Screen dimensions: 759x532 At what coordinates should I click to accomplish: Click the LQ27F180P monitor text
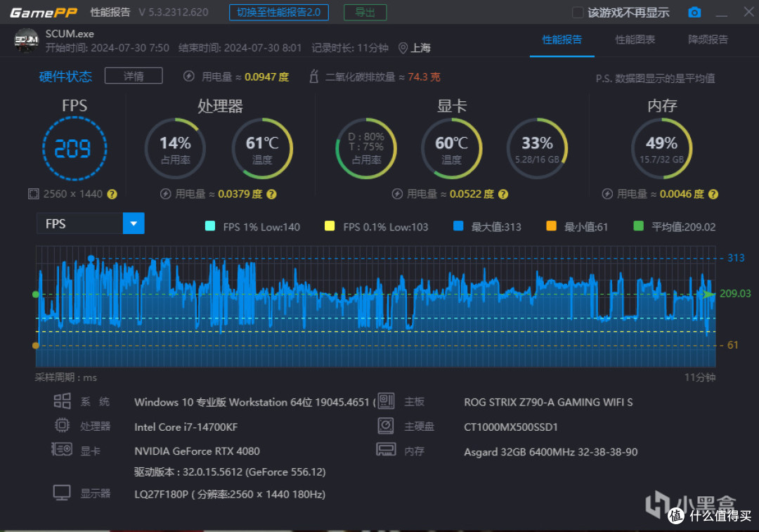230,494
